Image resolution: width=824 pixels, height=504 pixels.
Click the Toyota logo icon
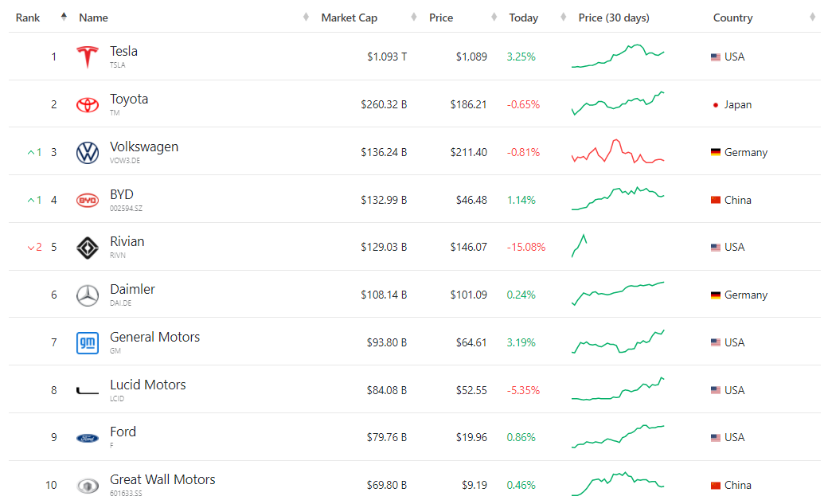coord(88,104)
